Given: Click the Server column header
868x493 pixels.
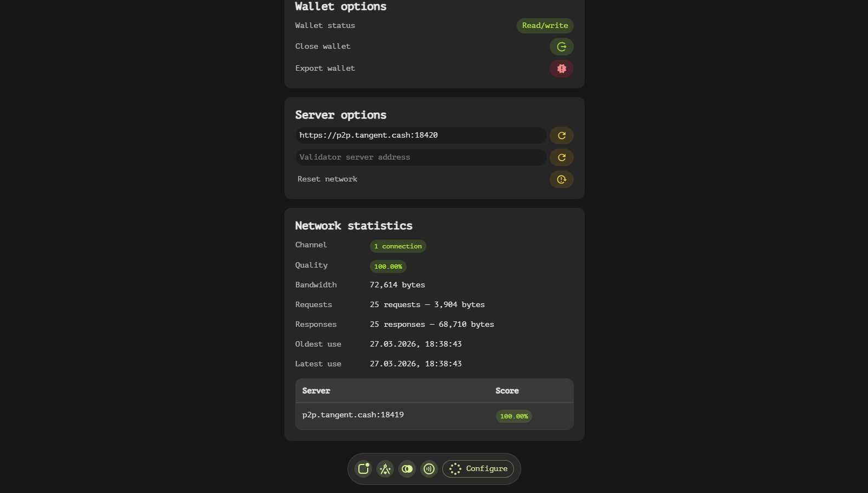Looking at the screenshot, I should (316, 391).
